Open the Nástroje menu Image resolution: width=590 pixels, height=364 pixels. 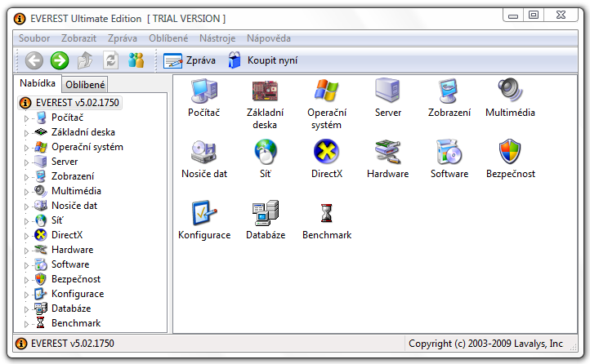217,38
